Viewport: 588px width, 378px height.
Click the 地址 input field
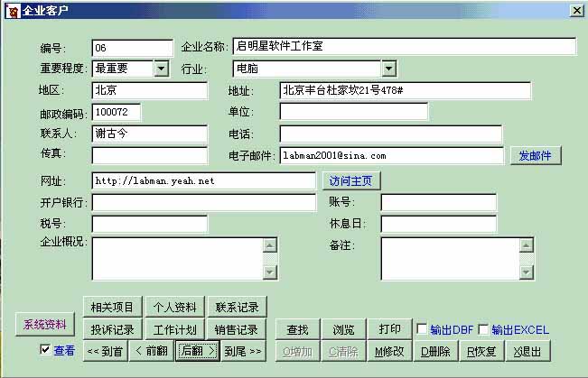[x=406, y=90]
